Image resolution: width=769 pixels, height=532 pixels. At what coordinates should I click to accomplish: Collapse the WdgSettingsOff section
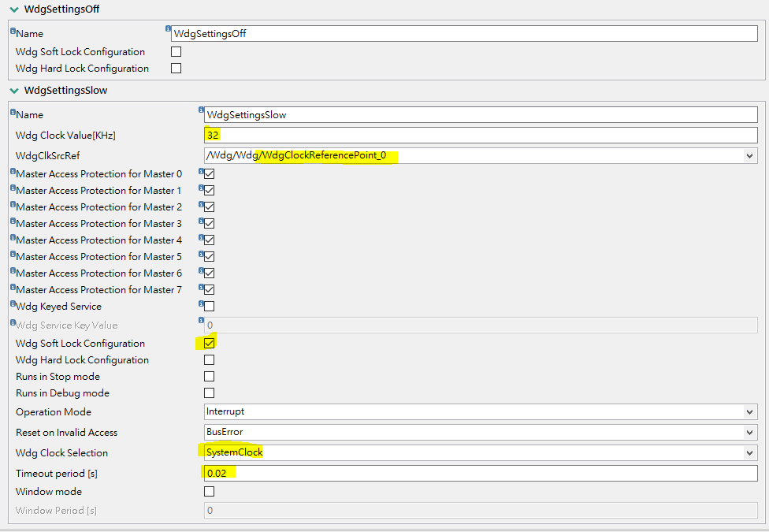[14, 9]
